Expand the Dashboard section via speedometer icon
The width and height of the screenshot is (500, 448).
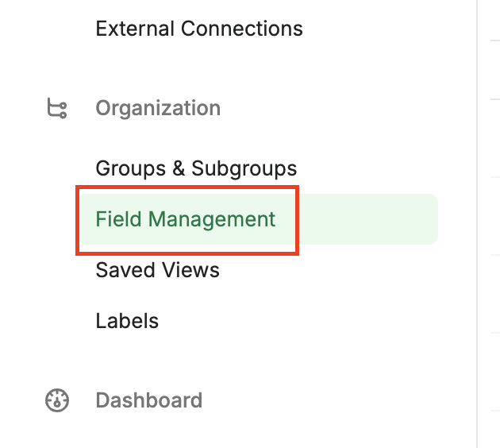(57, 400)
